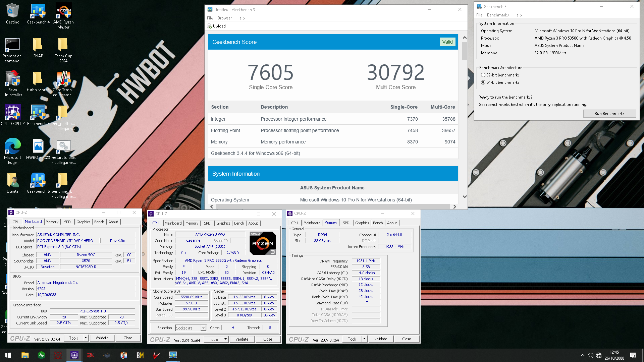Click Tools button in Memory CPU-Z window

[352, 339]
